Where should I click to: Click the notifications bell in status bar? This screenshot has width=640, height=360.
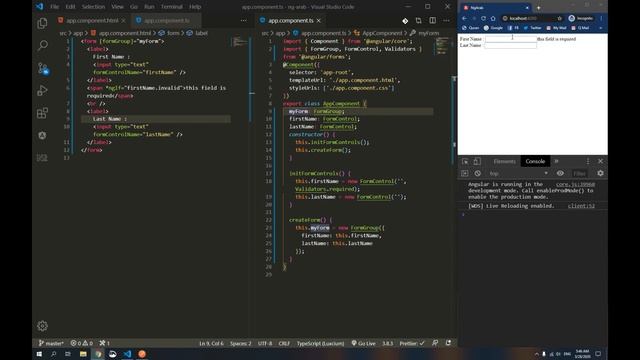(x=448, y=343)
